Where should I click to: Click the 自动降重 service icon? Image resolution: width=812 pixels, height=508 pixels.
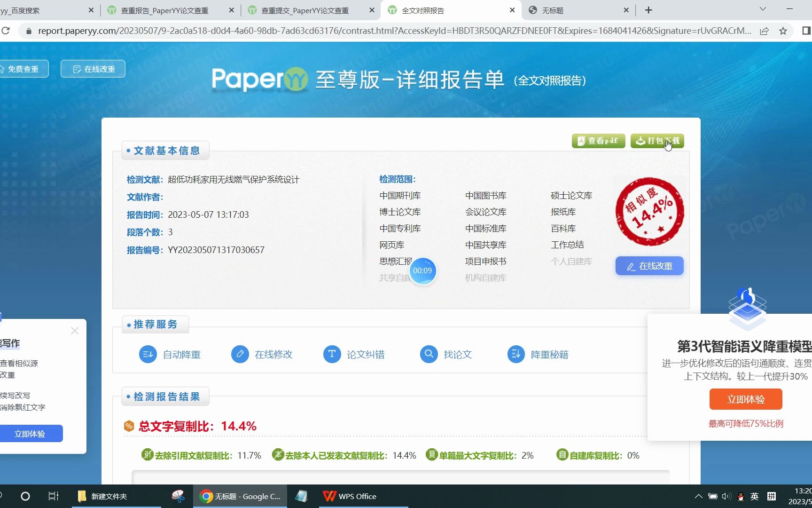coord(148,354)
